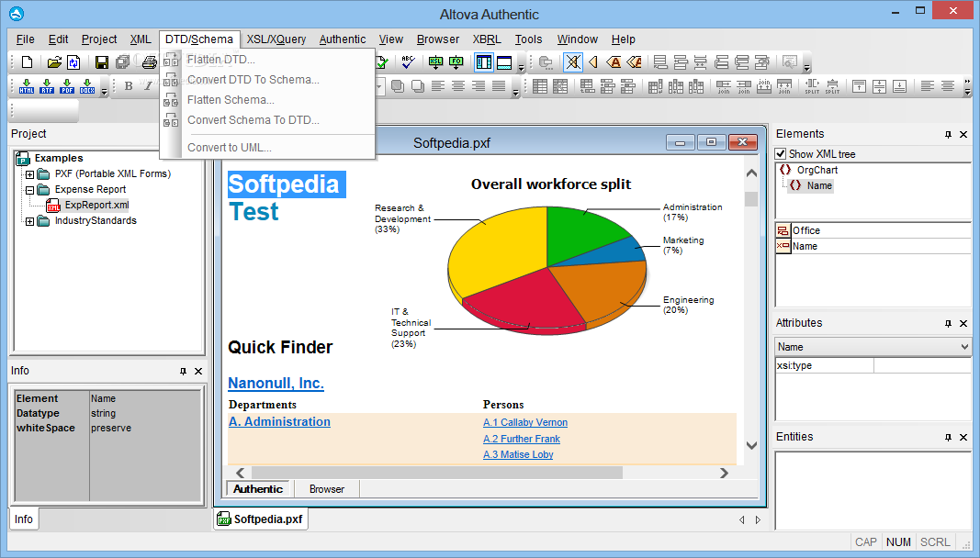This screenshot has width=980, height=558.
Task: Click the document vertical scrollbar thumb
Action: click(x=751, y=199)
